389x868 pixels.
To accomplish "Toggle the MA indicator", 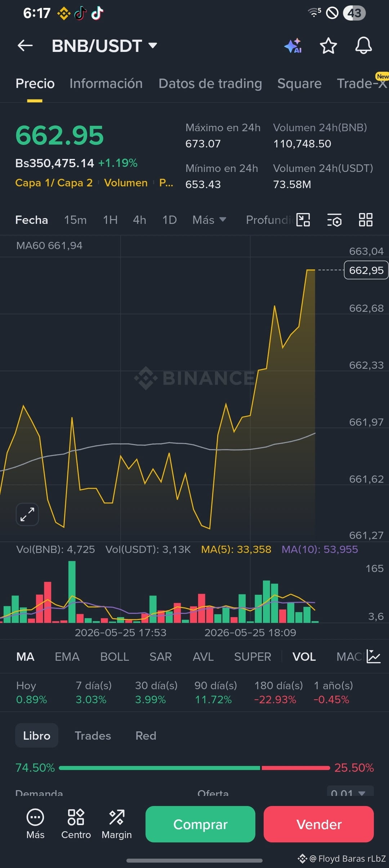I will click(25, 657).
